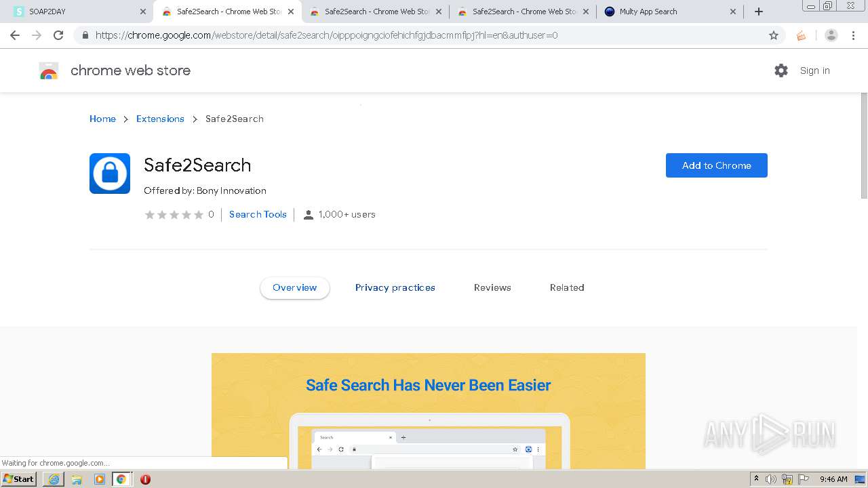This screenshot has height=488, width=868.
Task: Open the Action Center flag icon
Action: (x=804, y=479)
